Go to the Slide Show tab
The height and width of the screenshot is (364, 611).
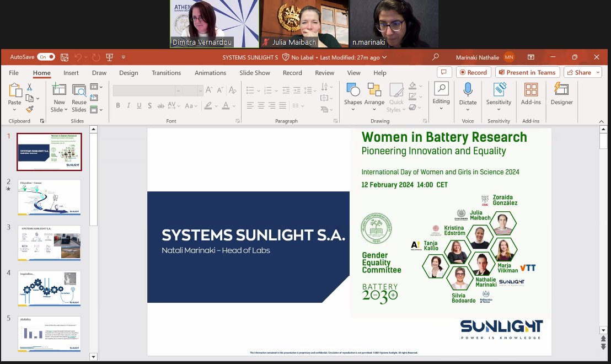pos(255,73)
